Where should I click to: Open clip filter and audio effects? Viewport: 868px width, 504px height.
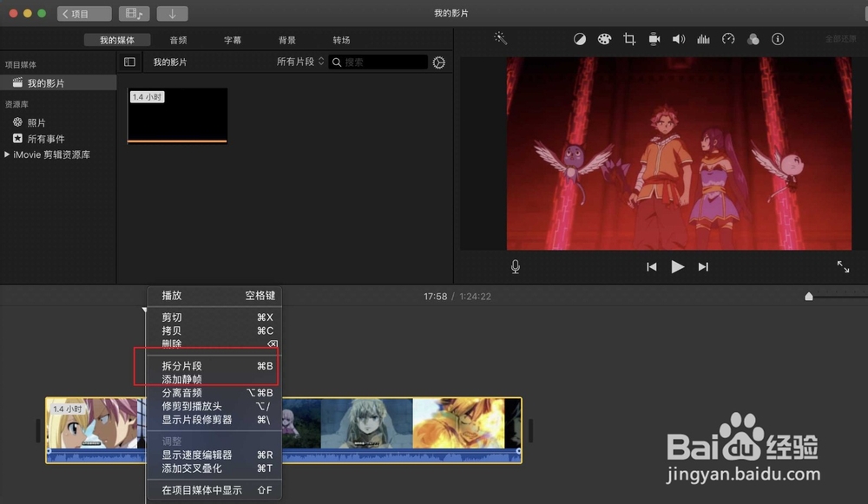click(x=753, y=39)
